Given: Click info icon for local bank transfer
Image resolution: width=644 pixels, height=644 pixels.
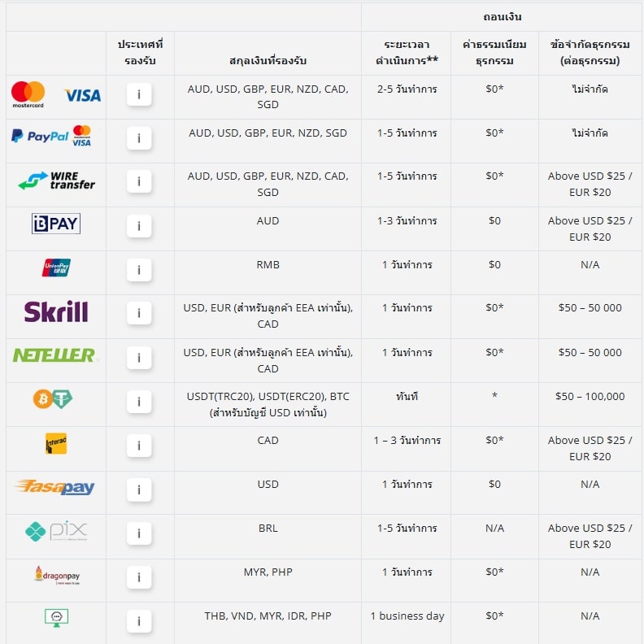Looking at the screenshot, I should coord(139,621).
